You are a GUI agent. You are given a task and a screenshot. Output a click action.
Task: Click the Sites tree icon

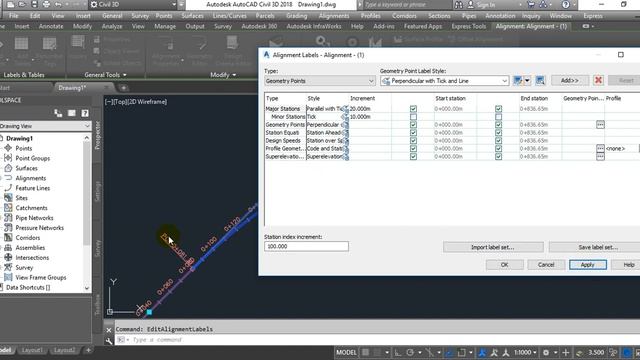(x=8, y=198)
